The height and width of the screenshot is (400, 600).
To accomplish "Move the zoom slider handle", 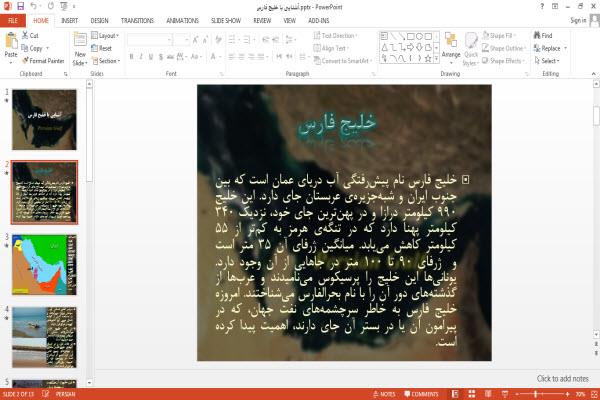I will click(x=536, y=394).
